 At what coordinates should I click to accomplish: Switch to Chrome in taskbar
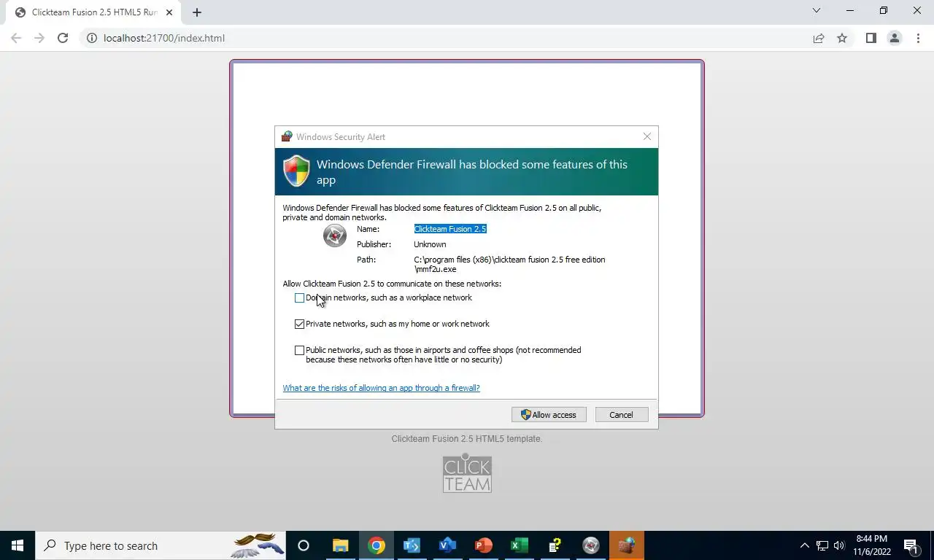point(377,545)
